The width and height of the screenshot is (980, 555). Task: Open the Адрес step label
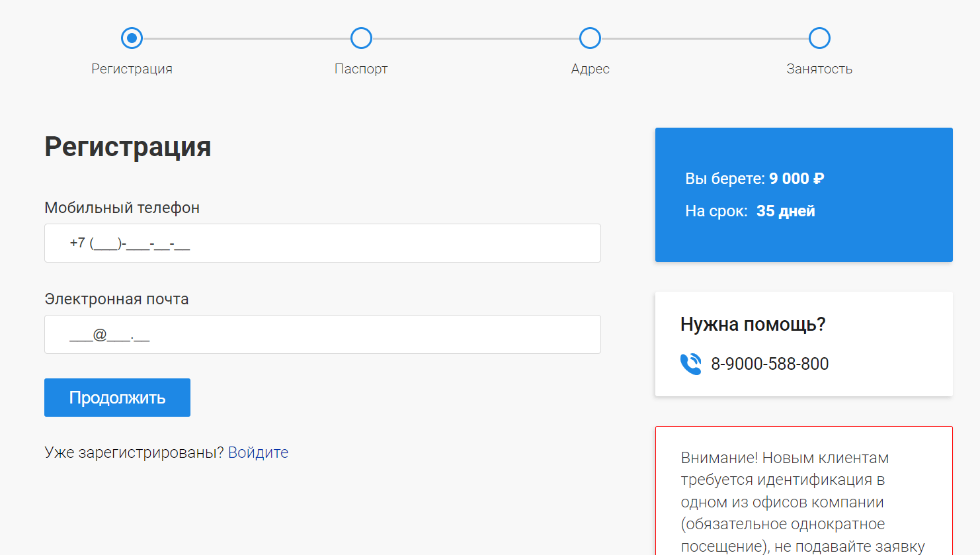click(x=590, y=69)
